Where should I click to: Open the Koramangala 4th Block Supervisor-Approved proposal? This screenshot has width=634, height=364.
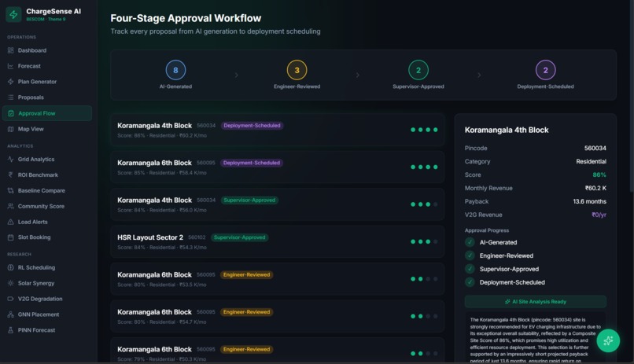[278, 204]
